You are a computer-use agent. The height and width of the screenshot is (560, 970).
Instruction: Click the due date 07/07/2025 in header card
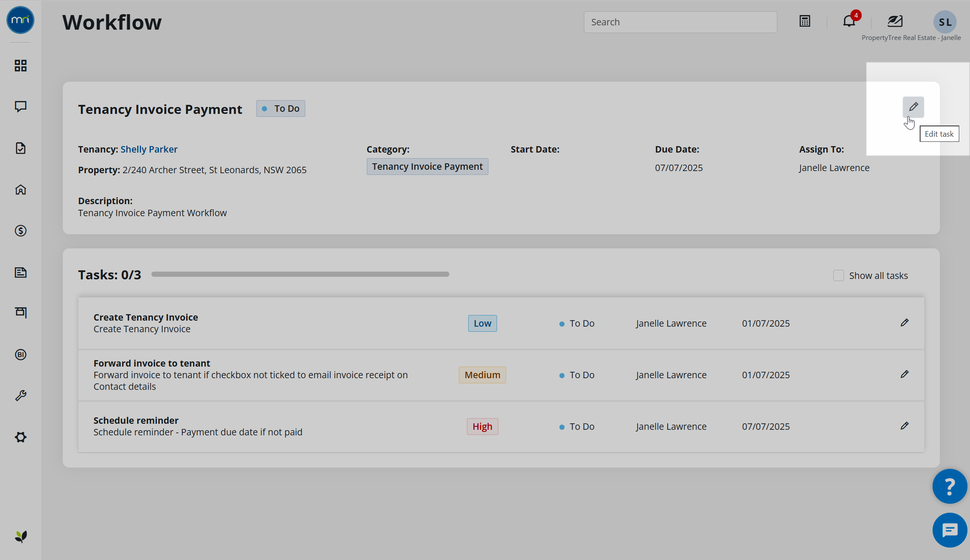(679, 168)
